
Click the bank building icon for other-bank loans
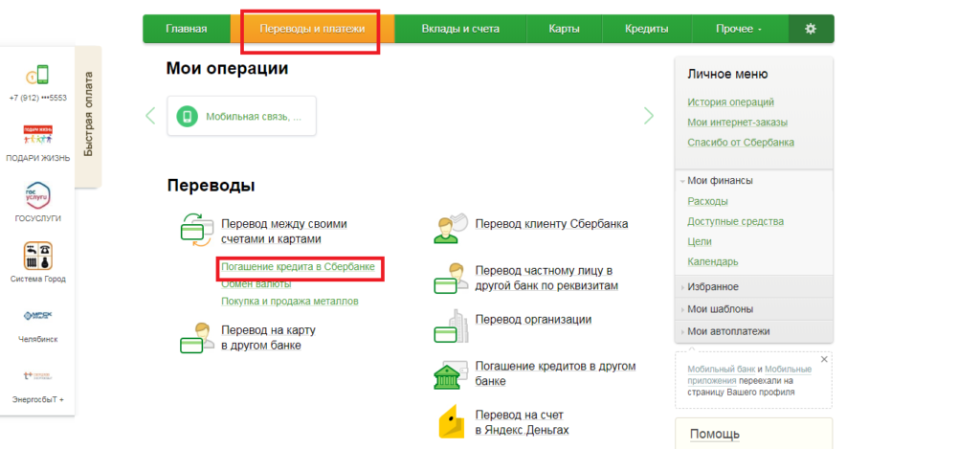point(451,374)
